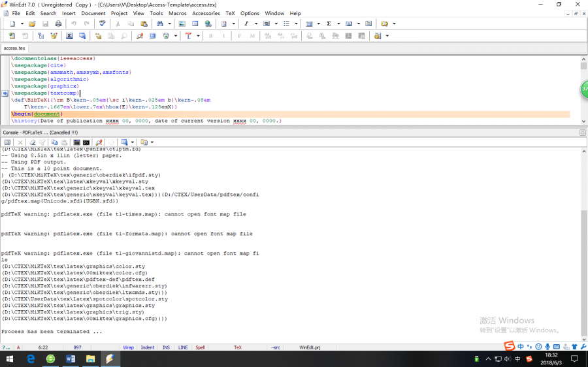Image resolution: width=588 pixels, height=367 pixels.
Task: Expand the italic font style dropdown arrow
Action: pyautogui.click(x=255, y=24)
